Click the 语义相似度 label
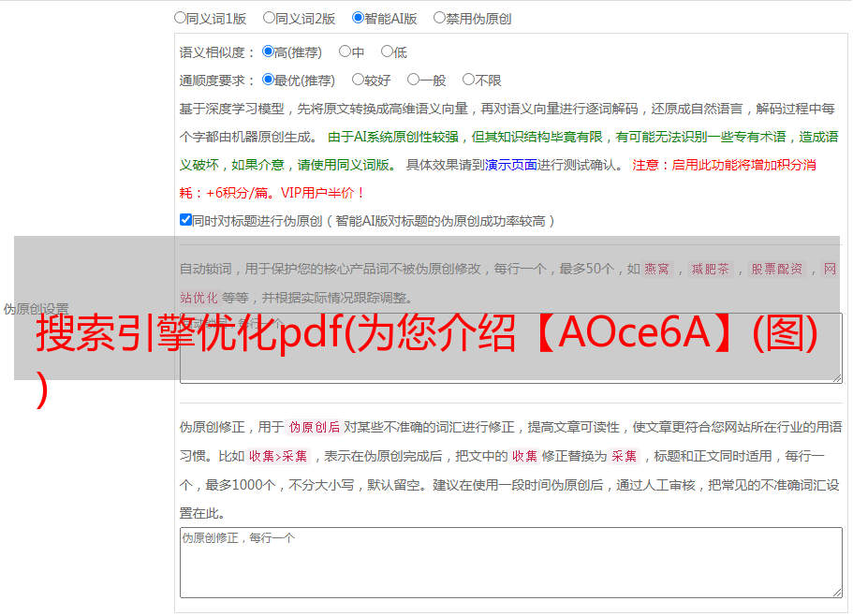Screen dimensions: 853x616 point(216,52)
